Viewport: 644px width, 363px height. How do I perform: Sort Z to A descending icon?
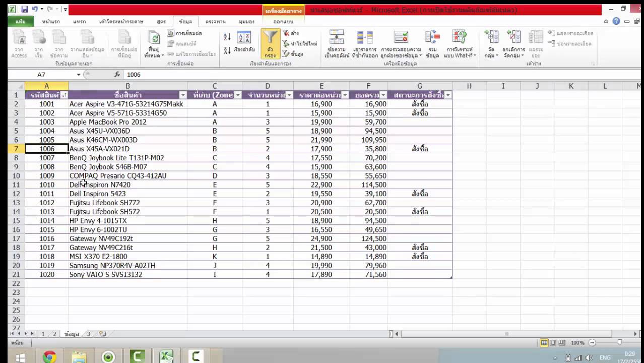pyautogui.click(x=227, y=50)
